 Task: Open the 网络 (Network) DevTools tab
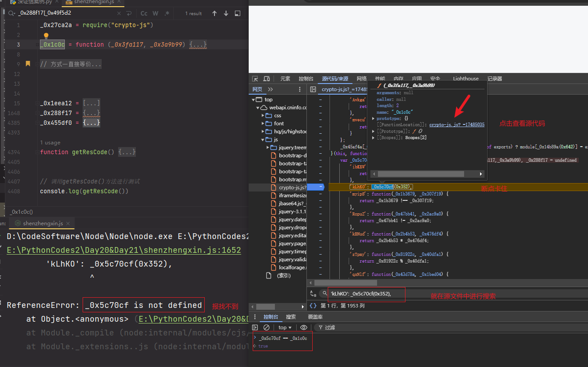362,79
